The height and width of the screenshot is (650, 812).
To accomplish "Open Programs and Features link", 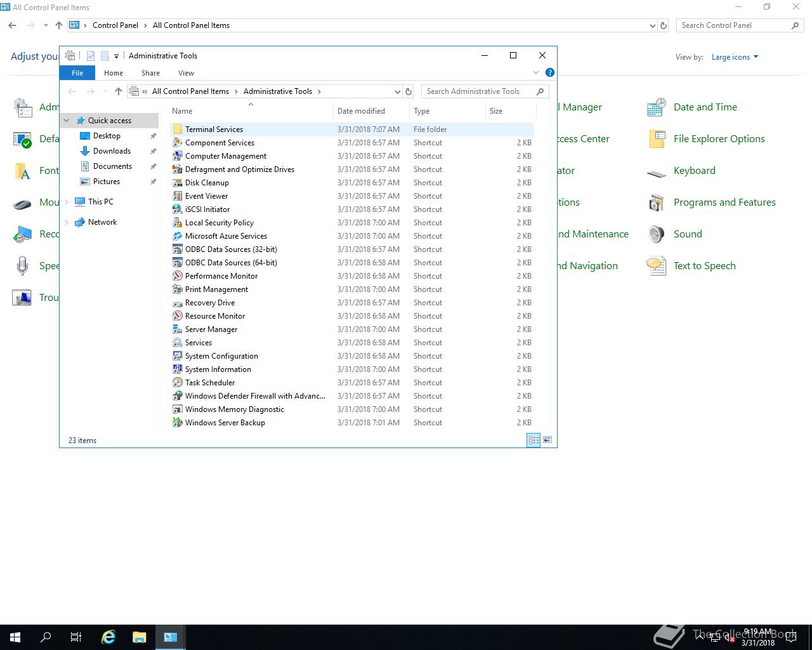I will [724, 202].
